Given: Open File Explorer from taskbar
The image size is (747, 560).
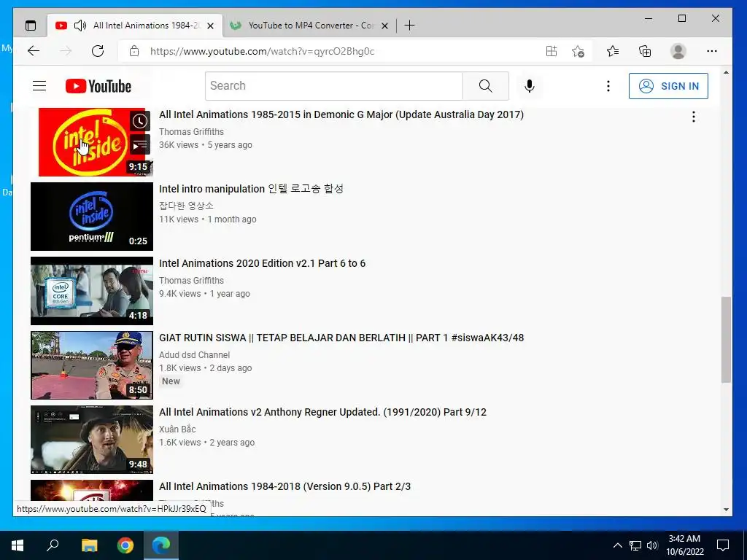Looking at the screenshot, I should [x=89, y=545].
